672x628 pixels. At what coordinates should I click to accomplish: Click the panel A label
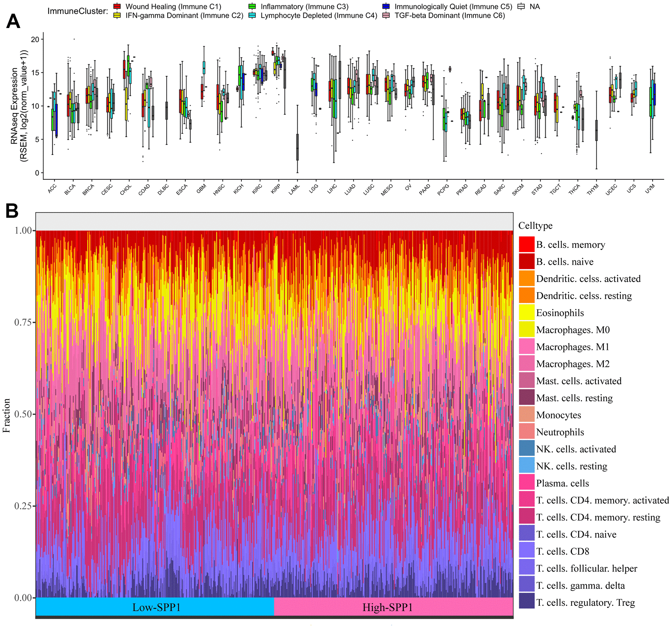coord(13,21)
